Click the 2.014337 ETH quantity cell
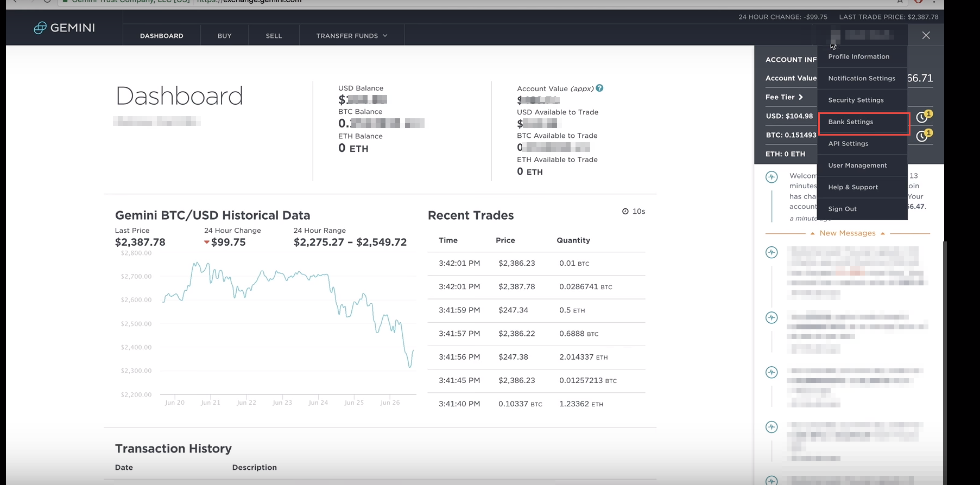 coord(583,357)
